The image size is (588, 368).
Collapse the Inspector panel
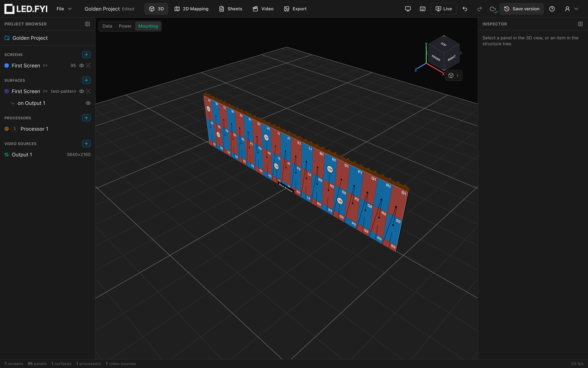[580, 24]
